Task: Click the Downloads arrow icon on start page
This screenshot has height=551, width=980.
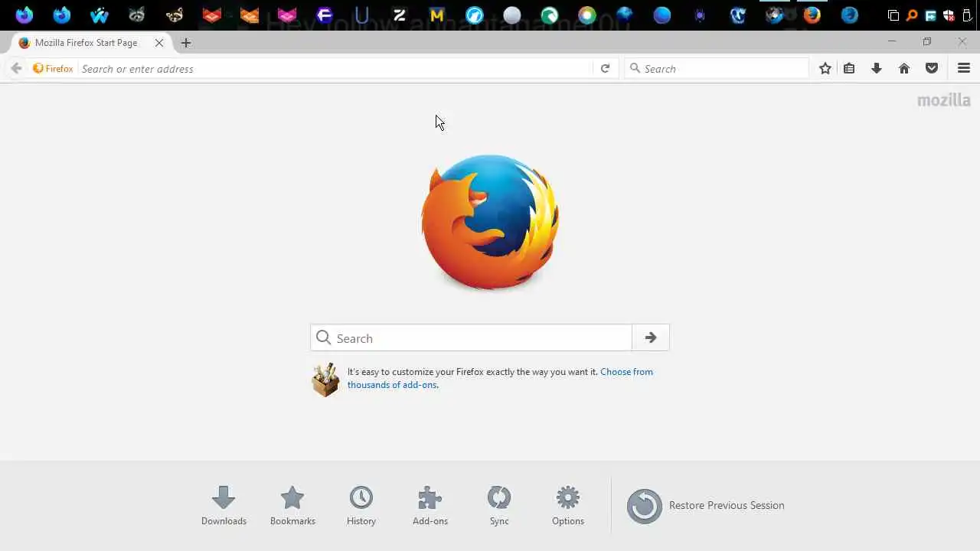Action: [x=224, y=497]
